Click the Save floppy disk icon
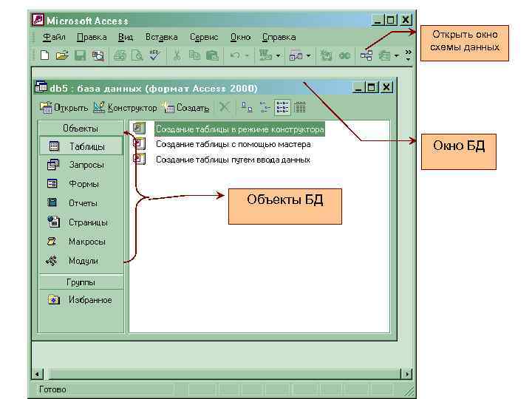 point(80,55)
